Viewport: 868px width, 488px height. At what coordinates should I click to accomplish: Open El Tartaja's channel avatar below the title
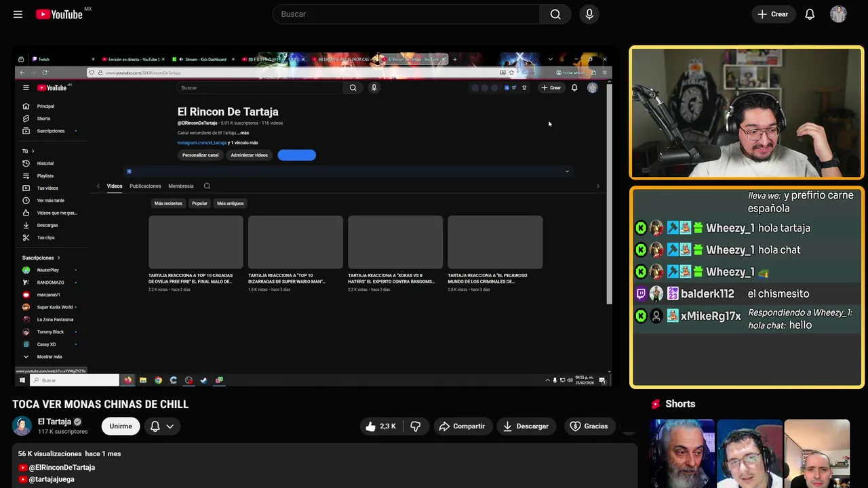22,426
